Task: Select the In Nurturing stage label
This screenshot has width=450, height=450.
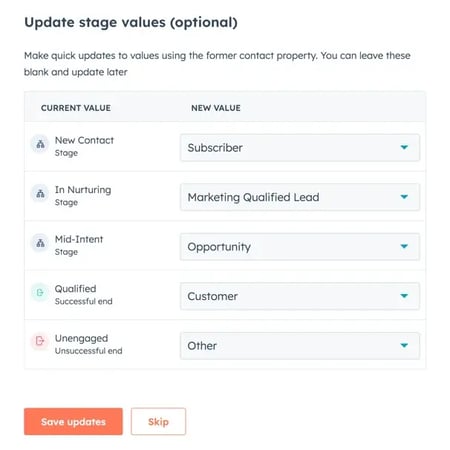Action: pyautogui.click(x=83, y=190)
